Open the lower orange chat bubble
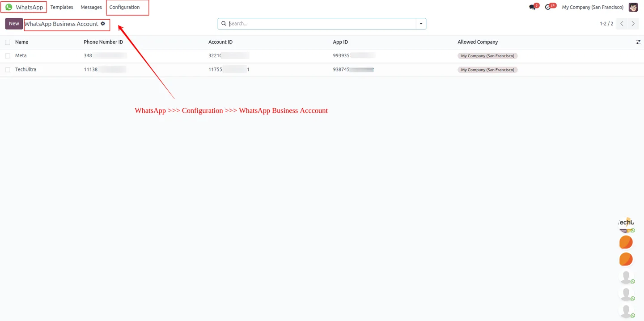 [x=626, y=259]
